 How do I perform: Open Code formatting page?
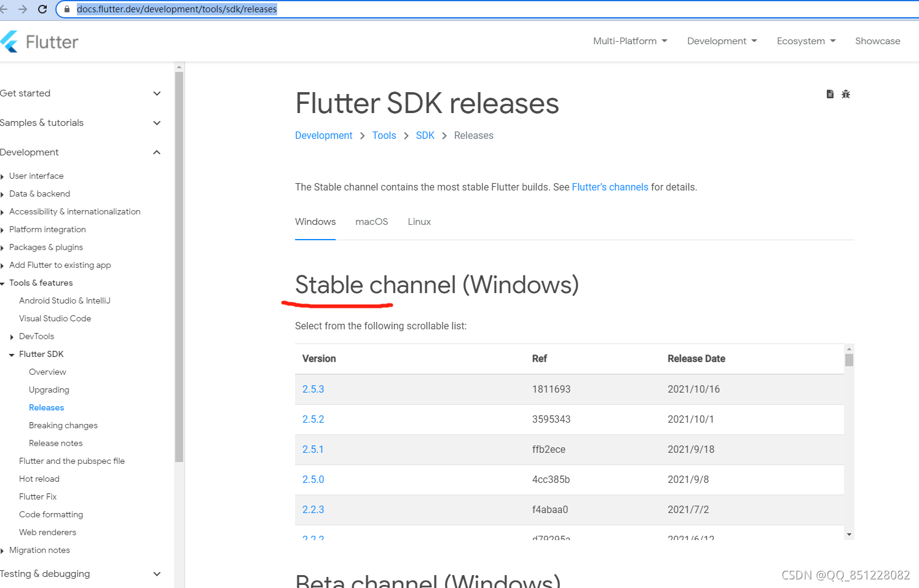pos(51,514)
